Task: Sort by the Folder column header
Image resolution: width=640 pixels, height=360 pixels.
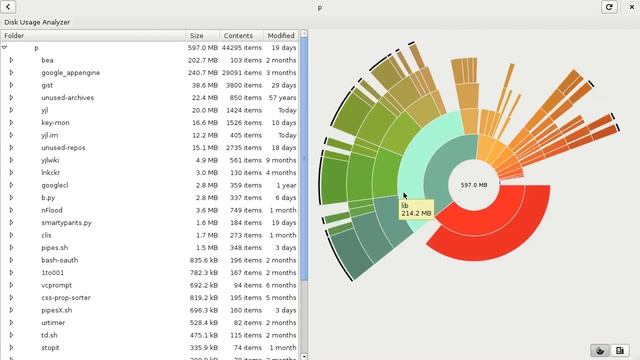Action: (x=93, y=36)
